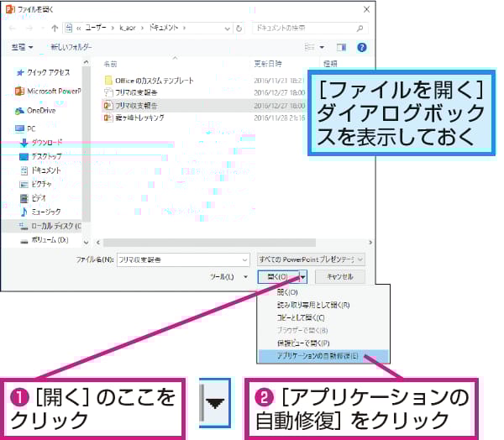Open the help question mark icon

click(x=361, y=48)
